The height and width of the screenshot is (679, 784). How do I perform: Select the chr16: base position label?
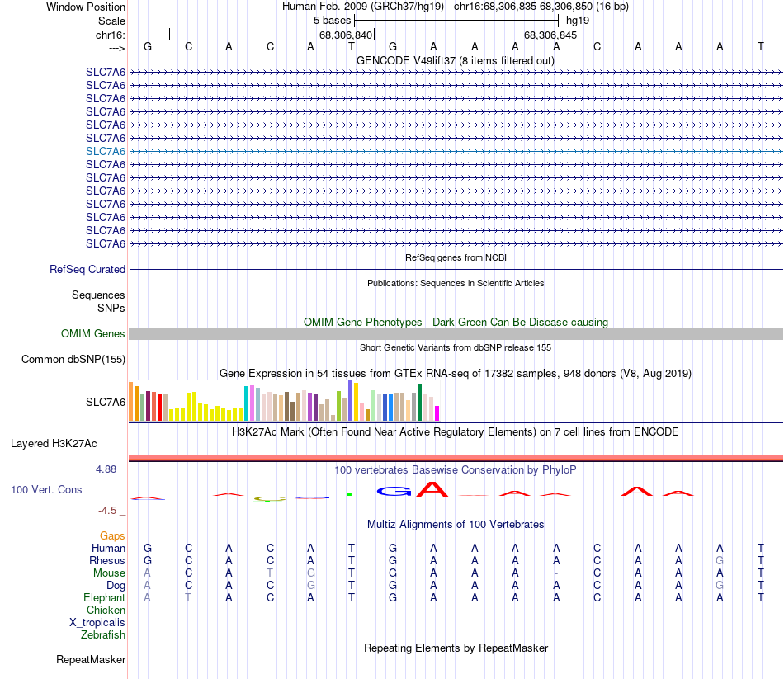click(110, 35)
